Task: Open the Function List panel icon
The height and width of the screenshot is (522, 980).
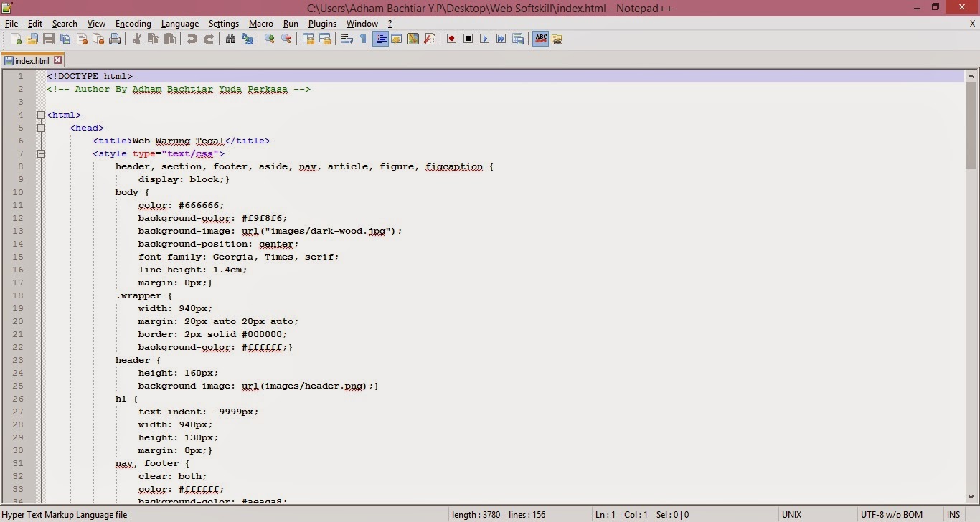Action: click(x=430, y=39)
